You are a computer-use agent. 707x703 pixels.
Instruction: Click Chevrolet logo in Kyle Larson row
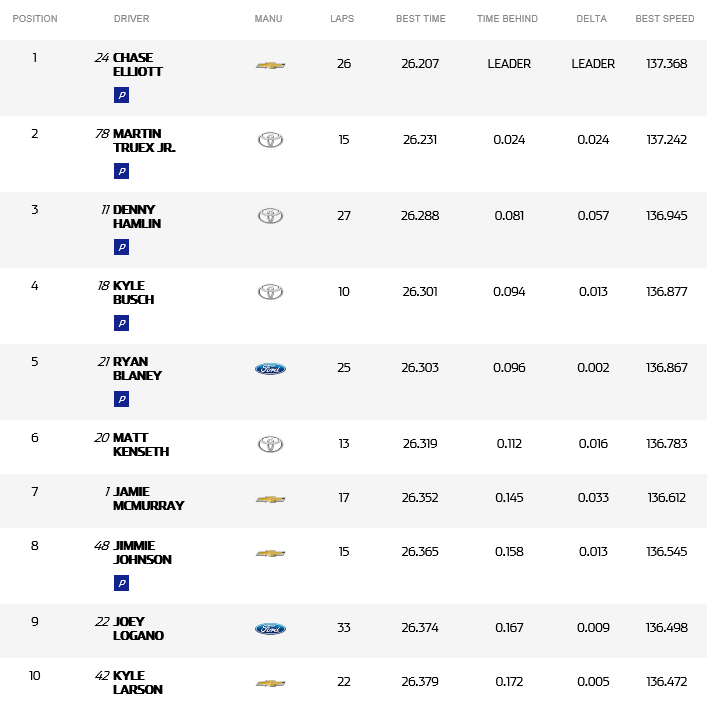click(x=270, y=683)
